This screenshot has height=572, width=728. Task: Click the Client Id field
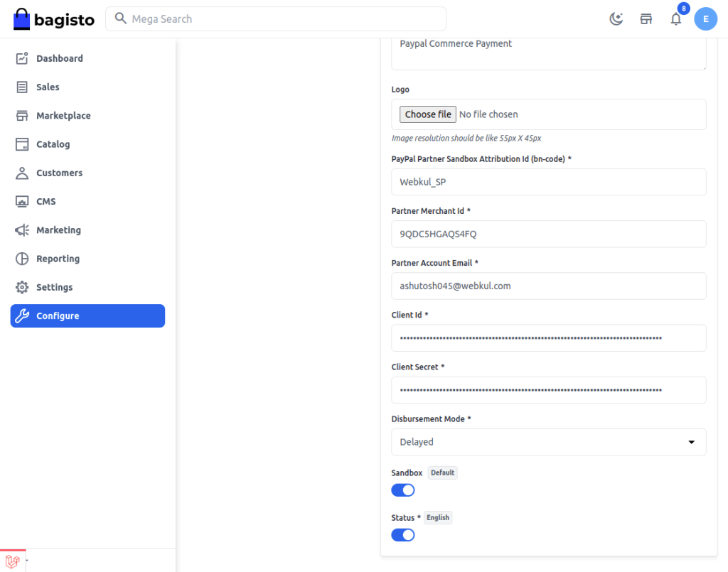tap(549, 338)
